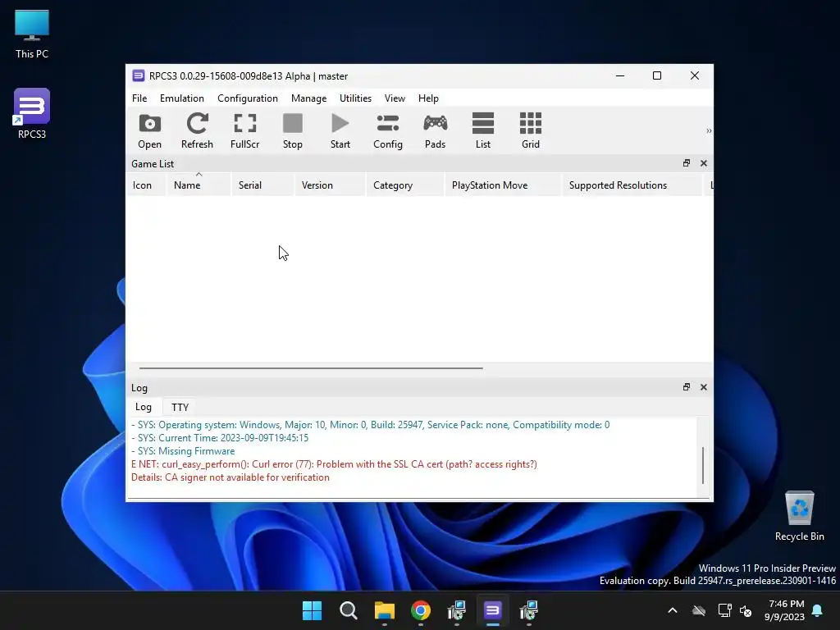
Task: Open taskbar Search
Action: coord(348,610)
